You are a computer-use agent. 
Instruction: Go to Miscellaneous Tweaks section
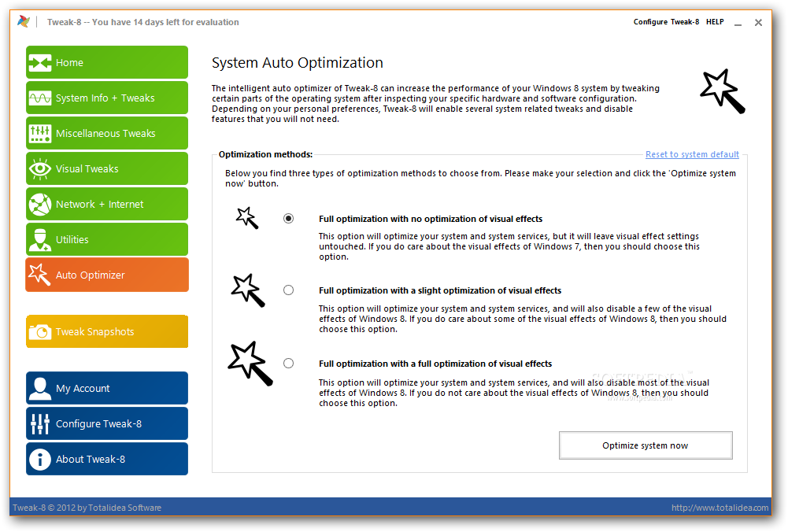(105, 134)
